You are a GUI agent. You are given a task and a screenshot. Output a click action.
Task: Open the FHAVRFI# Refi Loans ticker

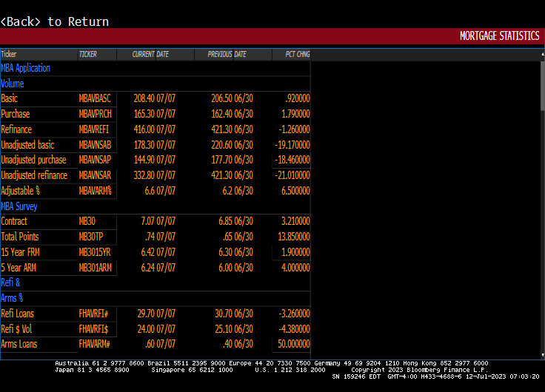pyautogui.click(x=95, y=314)
